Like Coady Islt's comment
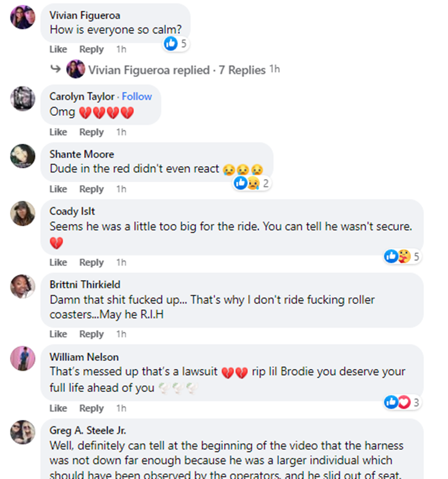This screenshot has width=448, height=479. point(58,262)
